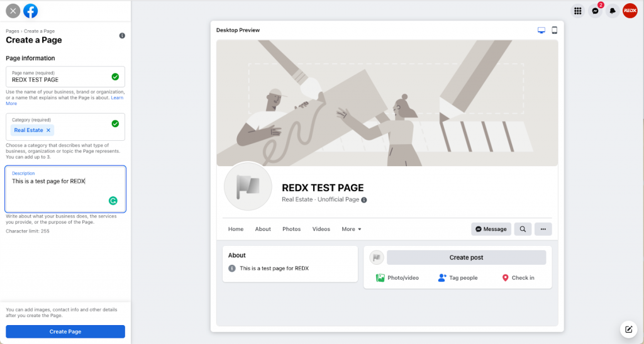Remove the Real Estate category tag
Screen dimensions: 644x344
48,130
